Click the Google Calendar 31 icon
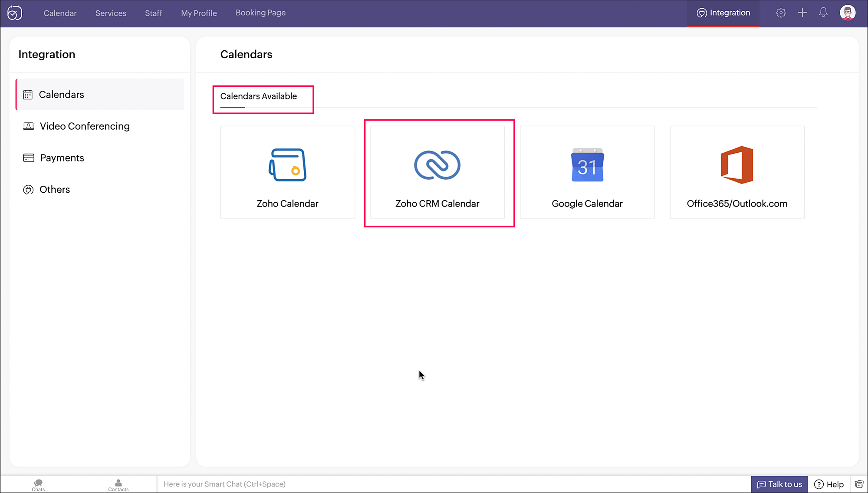 pos(587,165)
